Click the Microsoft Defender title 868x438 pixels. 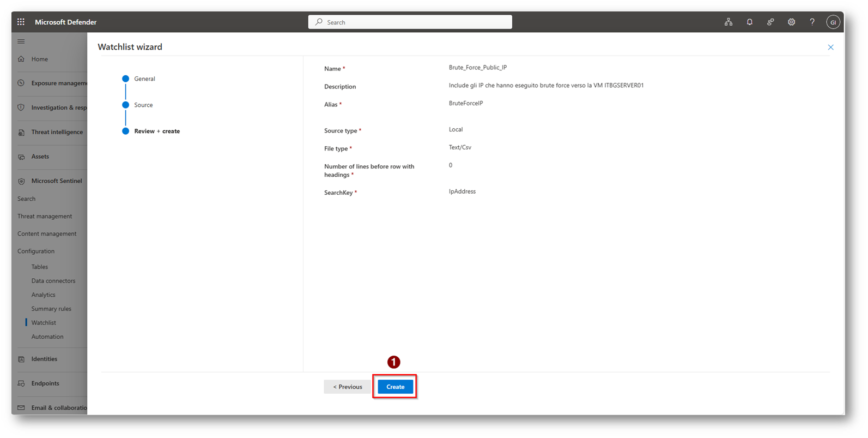tap(66, 22)
